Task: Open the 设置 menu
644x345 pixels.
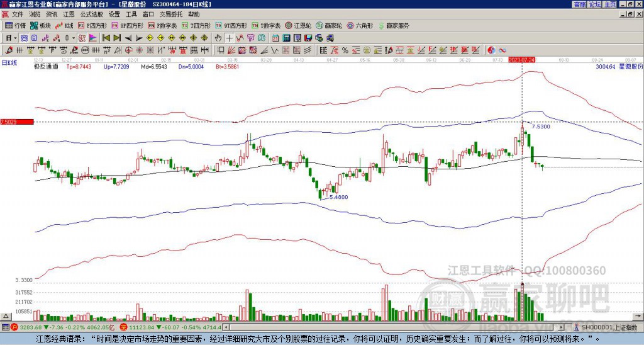Action: click(x=114, y=14)
